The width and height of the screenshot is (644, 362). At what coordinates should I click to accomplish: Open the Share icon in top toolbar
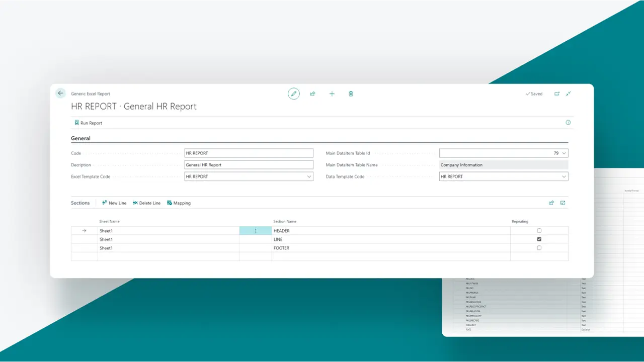coord(312,94)
